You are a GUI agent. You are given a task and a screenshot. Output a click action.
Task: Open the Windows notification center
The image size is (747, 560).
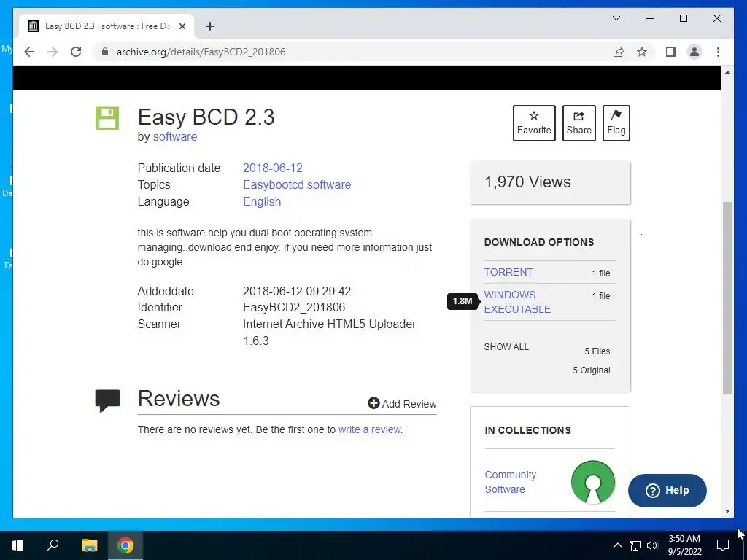click(x=723, y=545)
